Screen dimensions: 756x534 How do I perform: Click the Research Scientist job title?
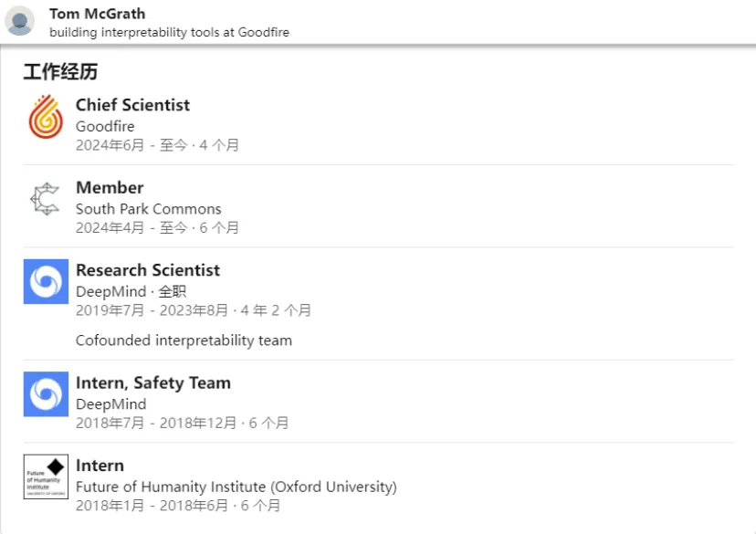[x=148, y=270]
